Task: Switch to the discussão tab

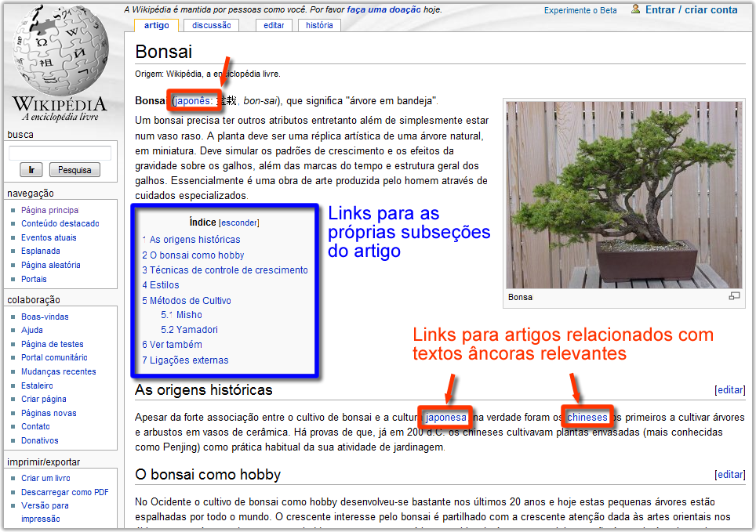Action: (x=210, y=24)
